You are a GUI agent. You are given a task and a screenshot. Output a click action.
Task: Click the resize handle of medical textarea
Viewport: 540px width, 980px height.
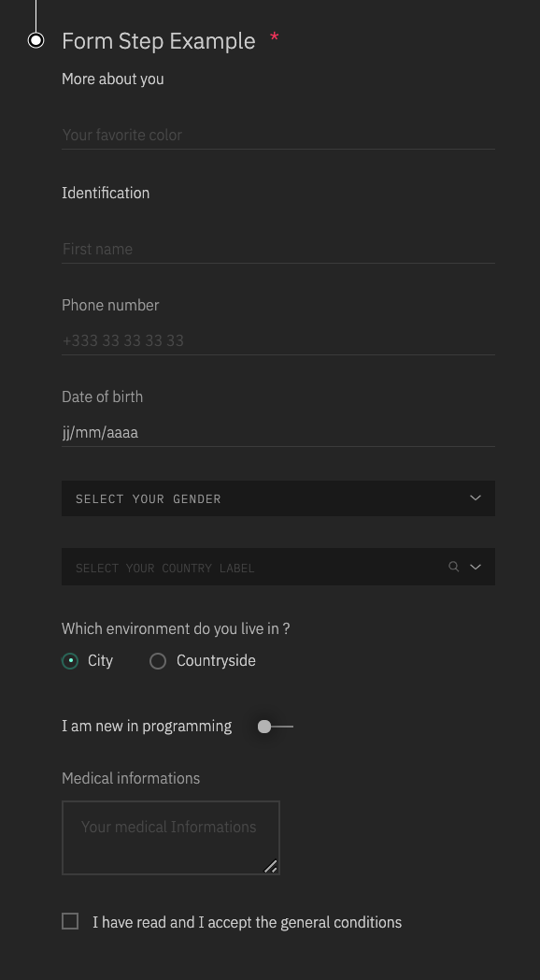270,866
